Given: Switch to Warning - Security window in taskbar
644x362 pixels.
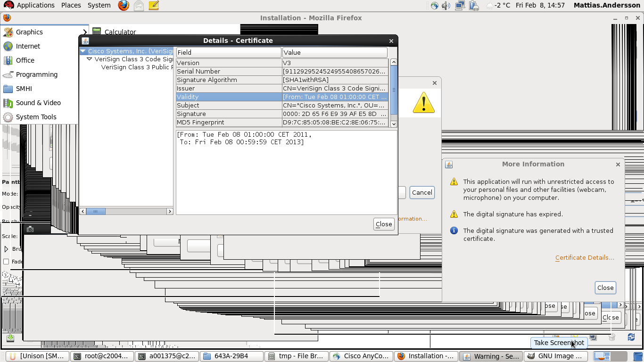Looking at the screenshot, I should pyautogui.click(x=490, y=356).
